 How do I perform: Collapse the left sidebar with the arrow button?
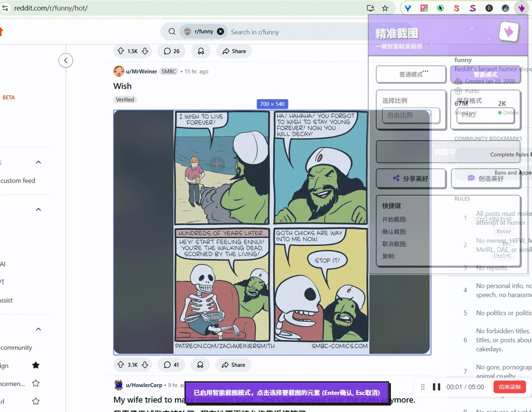(x=66, y=60)
